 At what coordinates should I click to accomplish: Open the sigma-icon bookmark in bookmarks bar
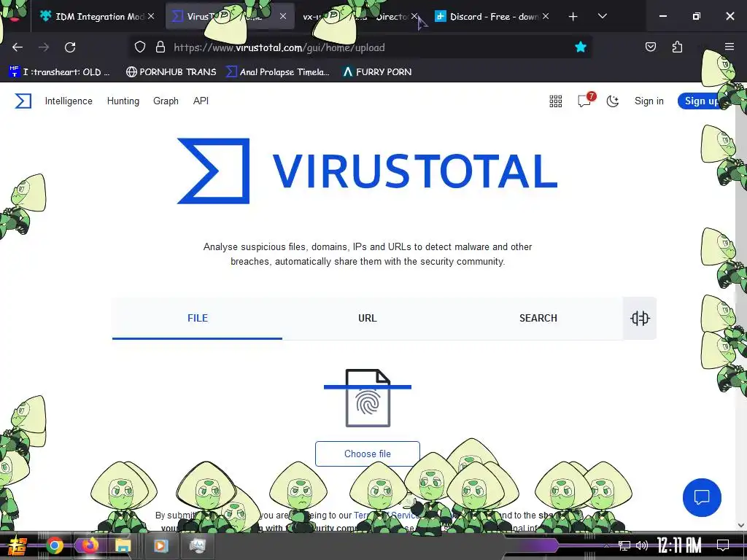[278, 72]
